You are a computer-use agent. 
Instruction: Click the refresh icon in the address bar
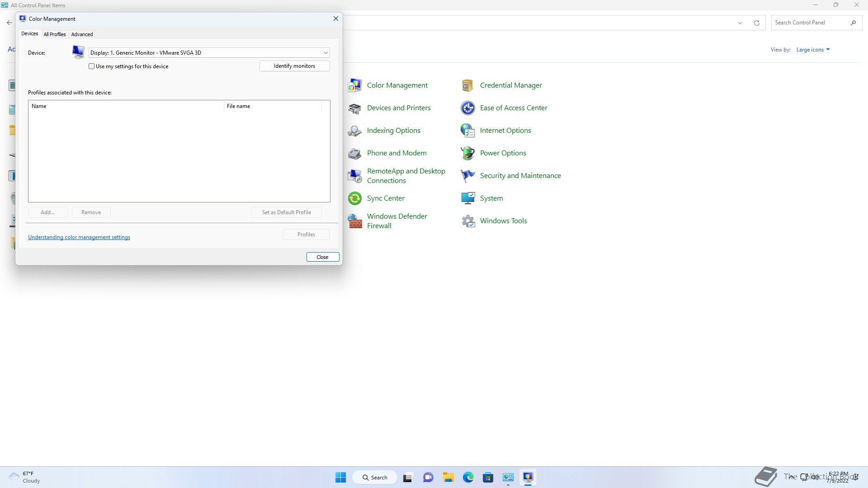756,23
